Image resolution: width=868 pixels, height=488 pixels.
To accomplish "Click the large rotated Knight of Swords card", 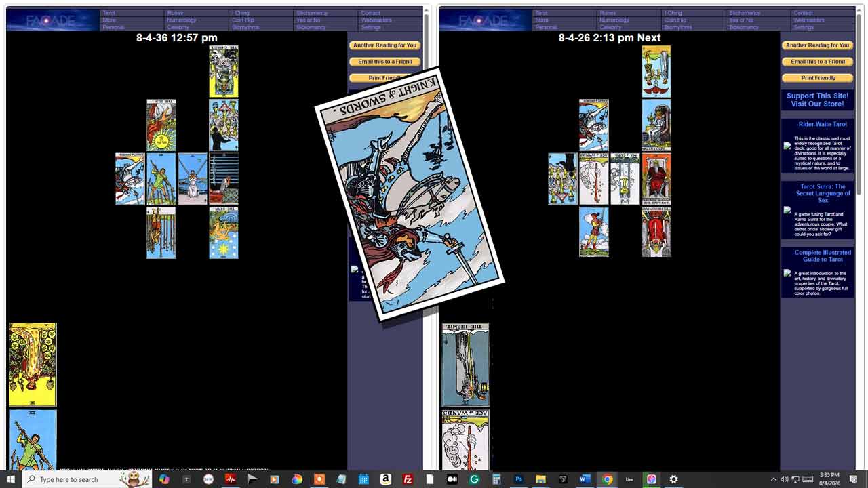I will (410, 195).
